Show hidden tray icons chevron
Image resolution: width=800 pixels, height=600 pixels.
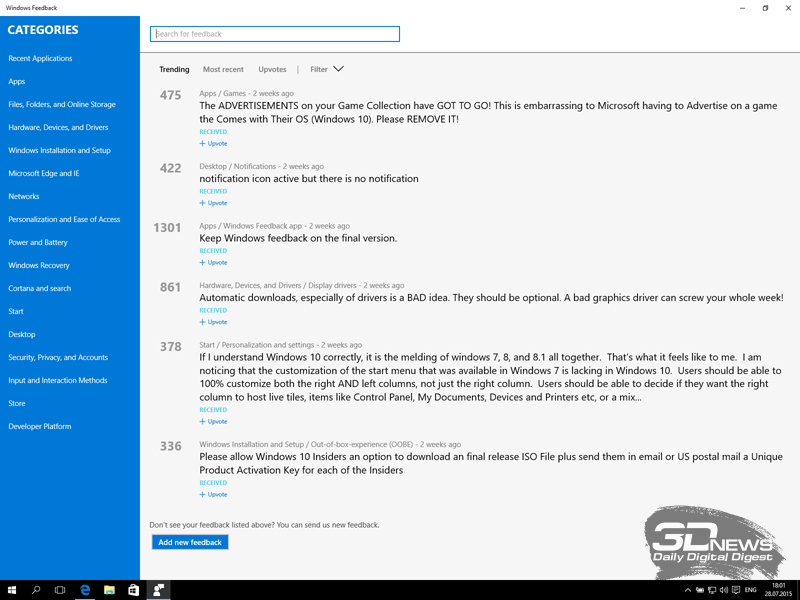coord(688,590)
